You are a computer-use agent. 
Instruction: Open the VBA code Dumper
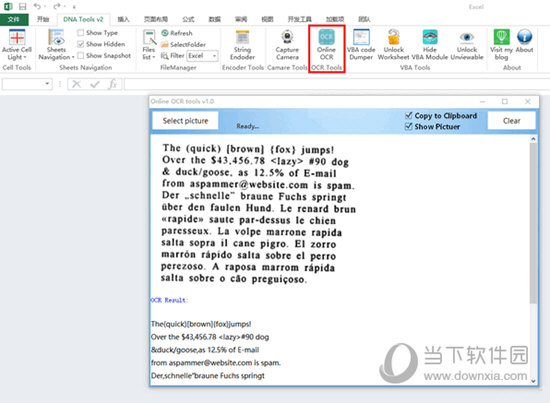click(x=361, y=45)
